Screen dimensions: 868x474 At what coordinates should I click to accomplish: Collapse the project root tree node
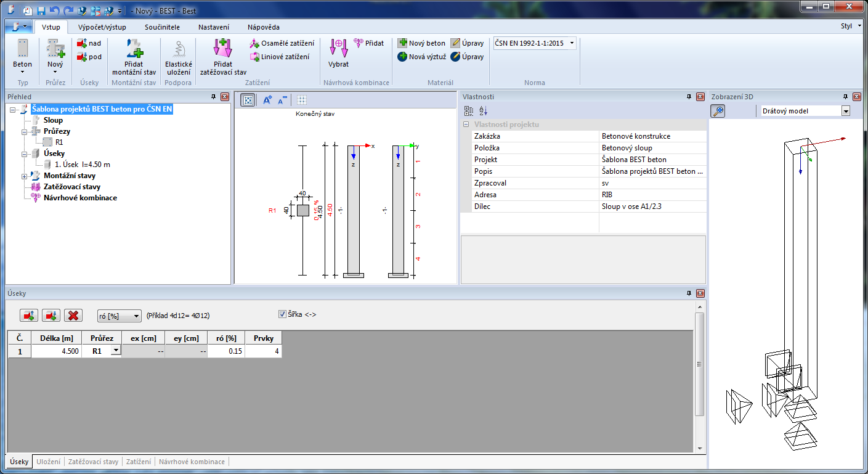[12, 110]
